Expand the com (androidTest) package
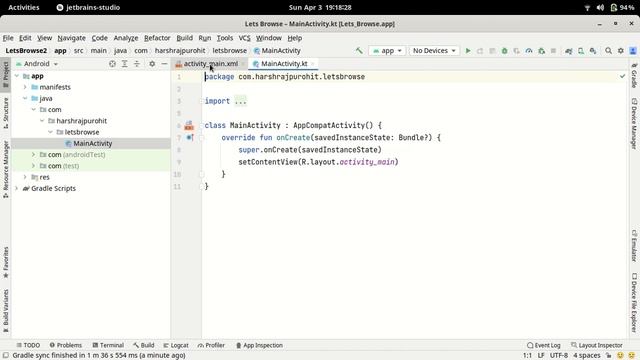Viewport: 640px width, 360px height. pyautogui.click(x=33, y=155)
